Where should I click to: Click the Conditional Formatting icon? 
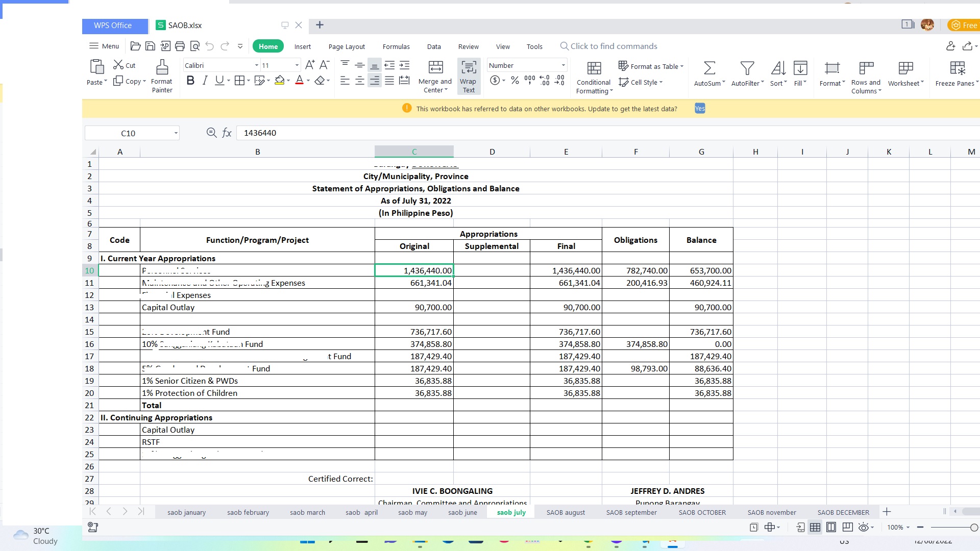(x=594, y=68)
